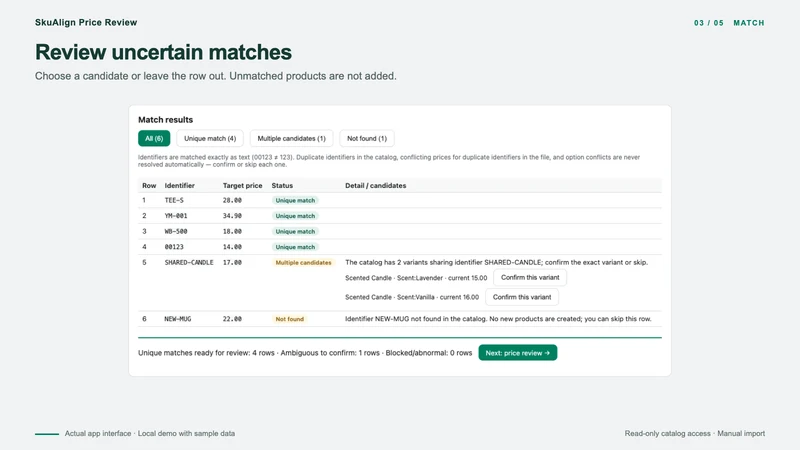Click the Identifier column header
800x450 pixels.
click(180, 186)
